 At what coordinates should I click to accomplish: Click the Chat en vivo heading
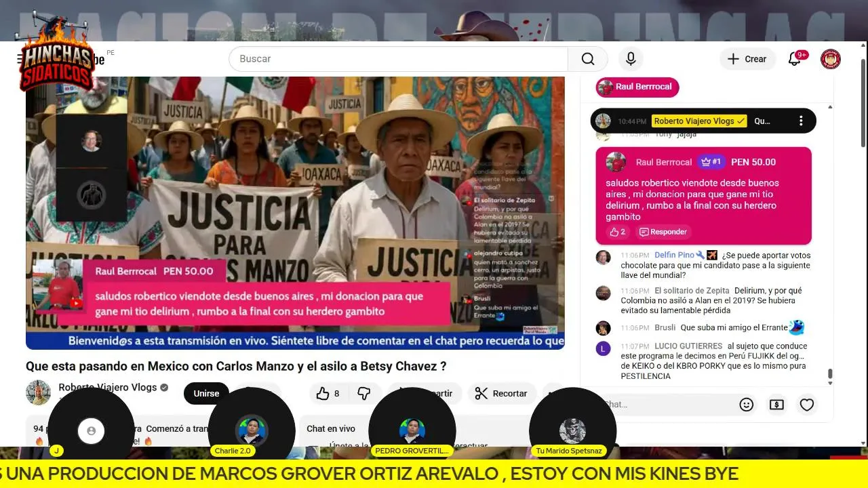click(x=331, y=428)
